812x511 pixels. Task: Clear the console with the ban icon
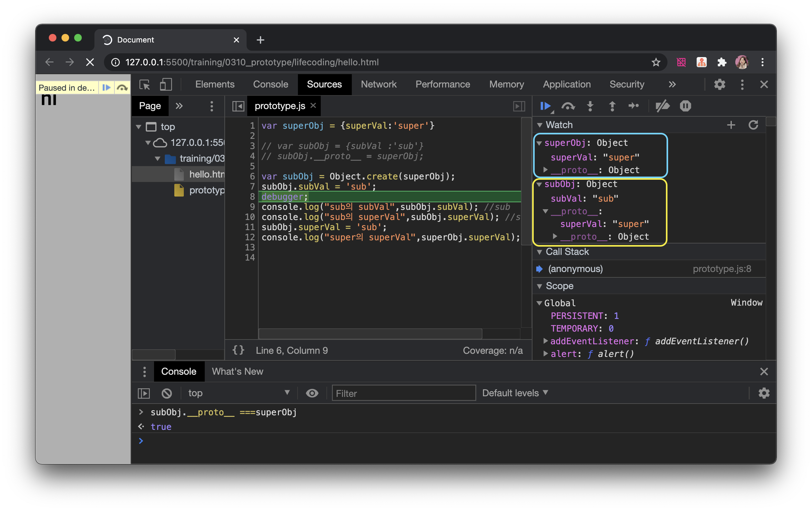[x=167, y=393]
